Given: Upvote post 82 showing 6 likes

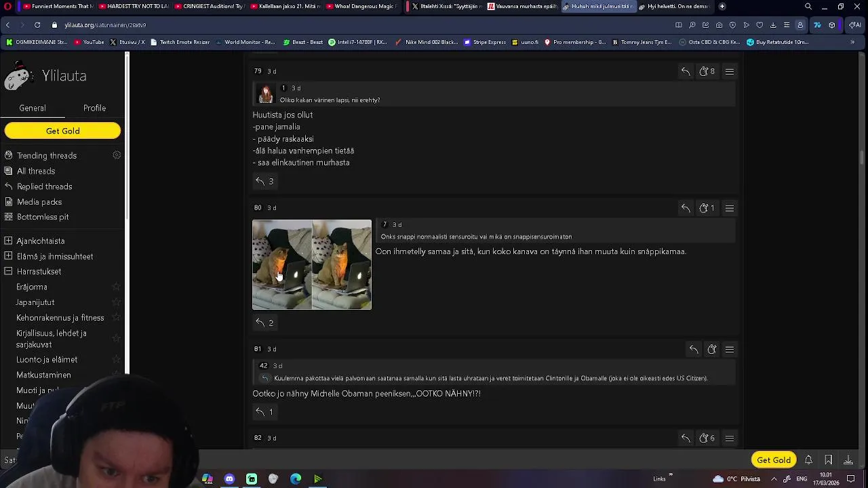Looking at the screenshot, I should pos(707,438).
